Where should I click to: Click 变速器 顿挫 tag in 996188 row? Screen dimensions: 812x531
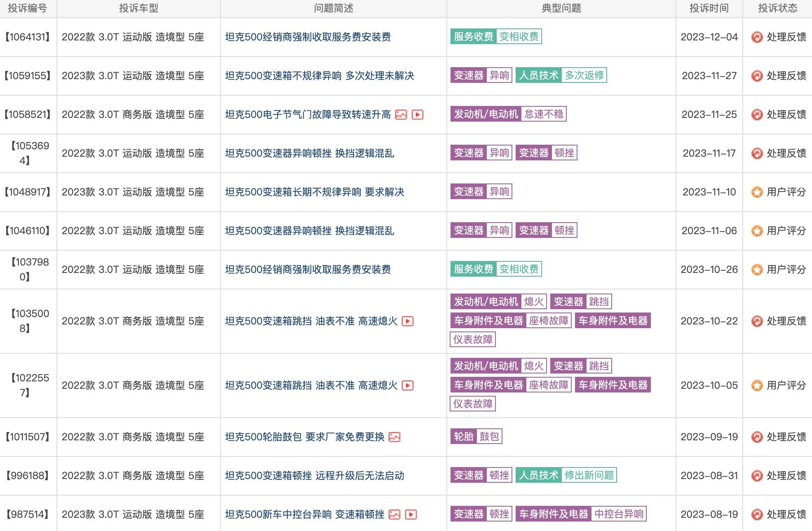[481, 475]
